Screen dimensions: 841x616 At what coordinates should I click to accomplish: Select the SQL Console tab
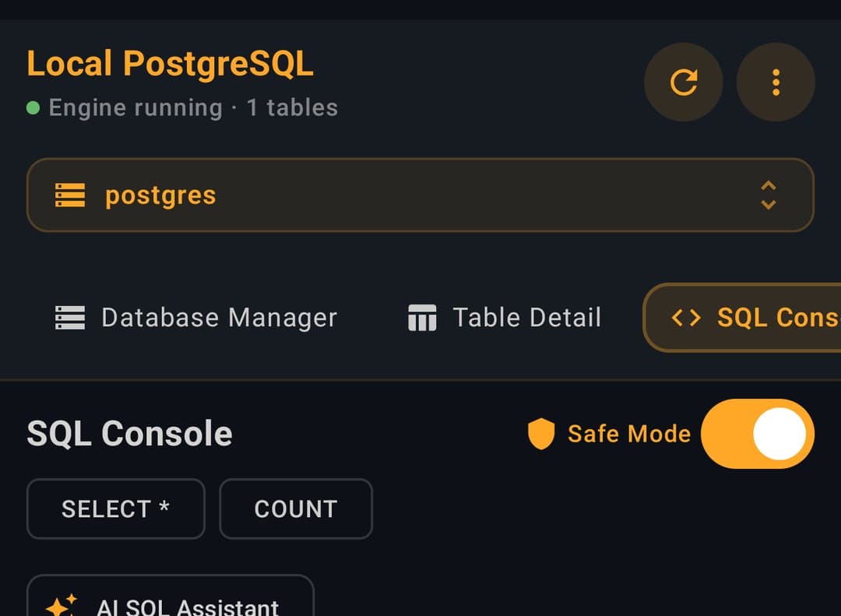742,318
